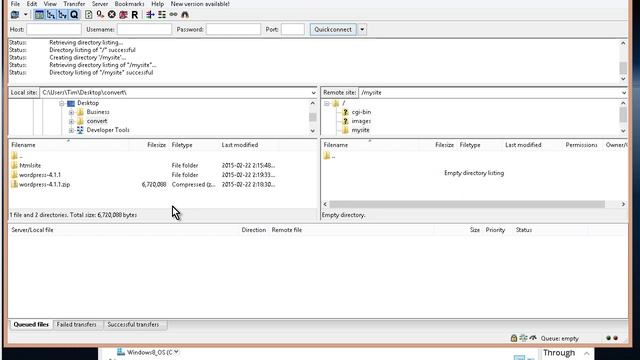Click local tree scroll down arrow

point(313,131)
